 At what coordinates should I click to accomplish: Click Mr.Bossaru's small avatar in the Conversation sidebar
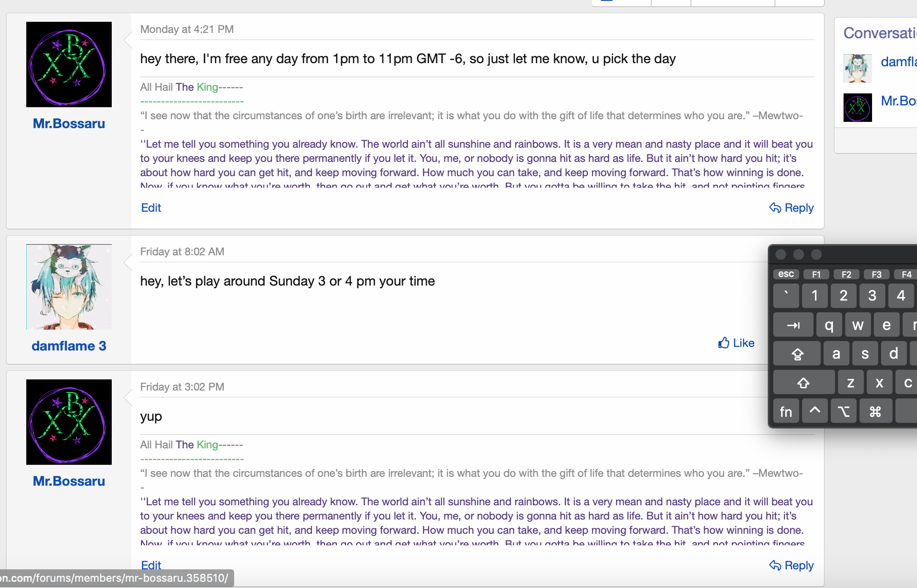pyautogui.click(x=857, y=107)
